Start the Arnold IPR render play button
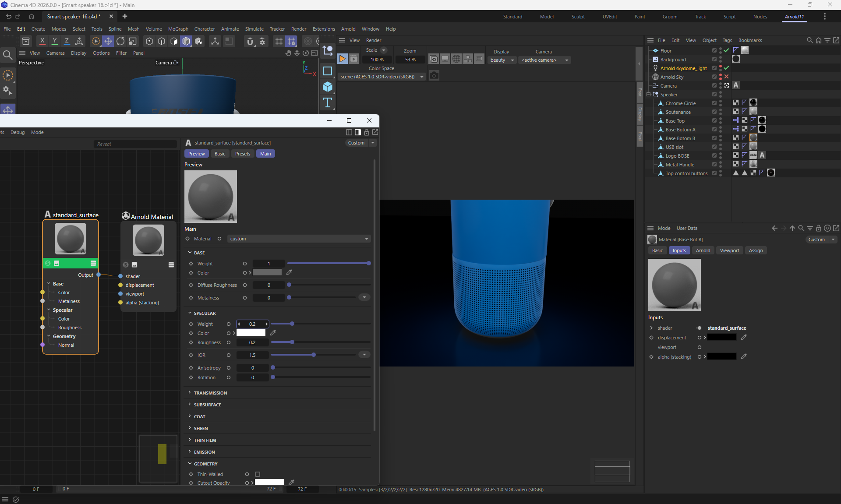The width and height of the screenshot is (841, 504). (343, 59)
